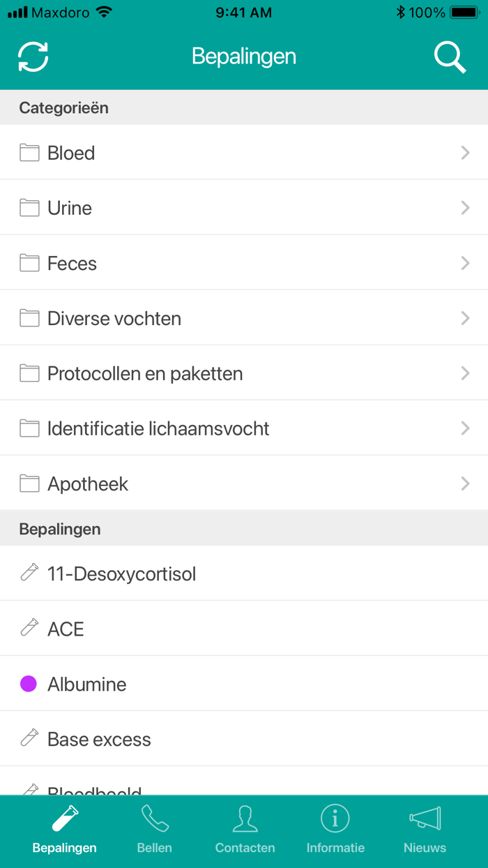Open the Diverse vochten category
The image size is (488, 868).
point(244,317)
